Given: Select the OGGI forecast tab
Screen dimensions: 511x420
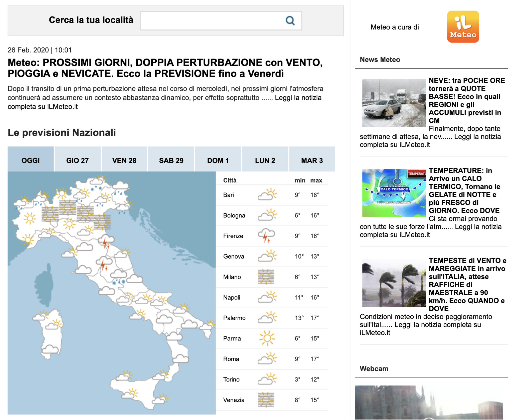Looking at the screenshot, I should (31, 160).
